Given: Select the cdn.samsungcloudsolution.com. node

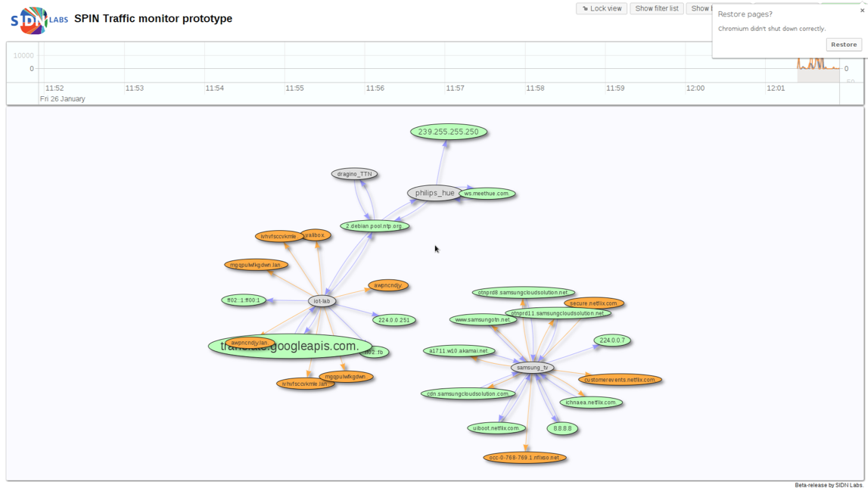Looking at the screenshot, I should coord(468,394).
